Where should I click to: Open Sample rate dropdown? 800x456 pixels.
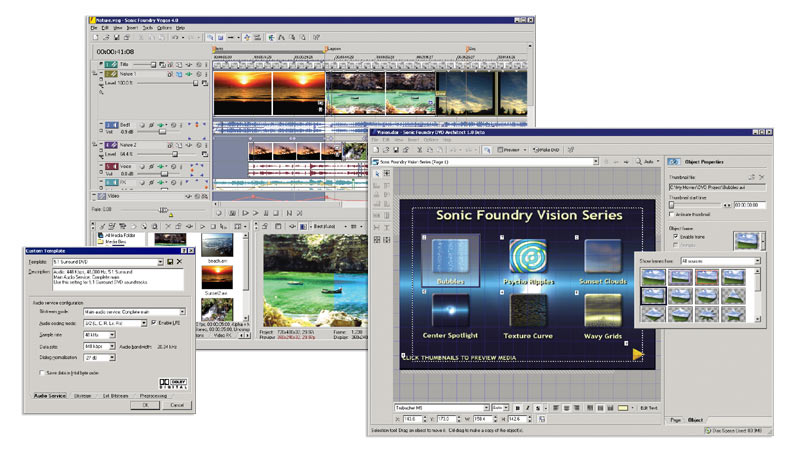coord(112,335)
